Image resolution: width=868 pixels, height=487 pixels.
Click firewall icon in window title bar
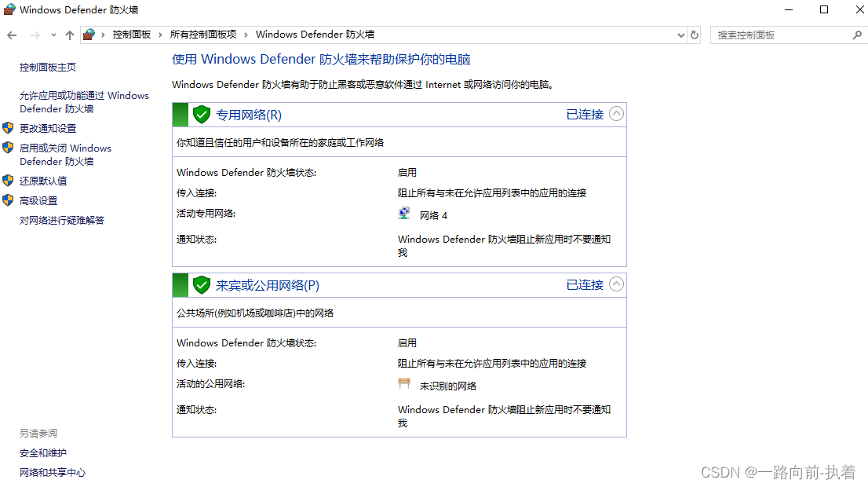[9, 9]
